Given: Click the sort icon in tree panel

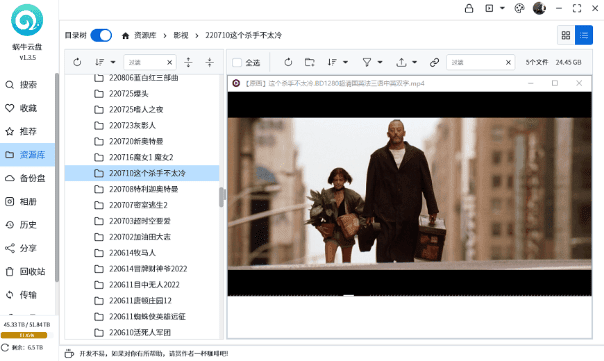Looking at the screenshot, I should click(99, 62).
